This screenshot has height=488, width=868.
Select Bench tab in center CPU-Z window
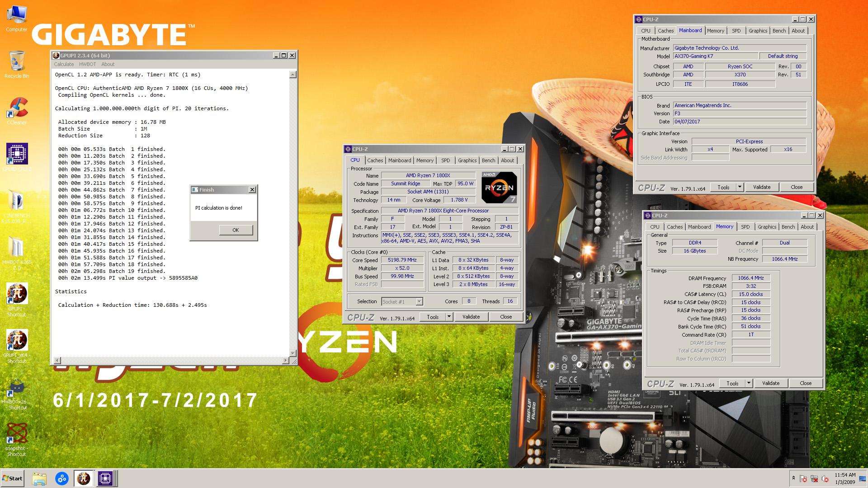click(x=488, y=160)
